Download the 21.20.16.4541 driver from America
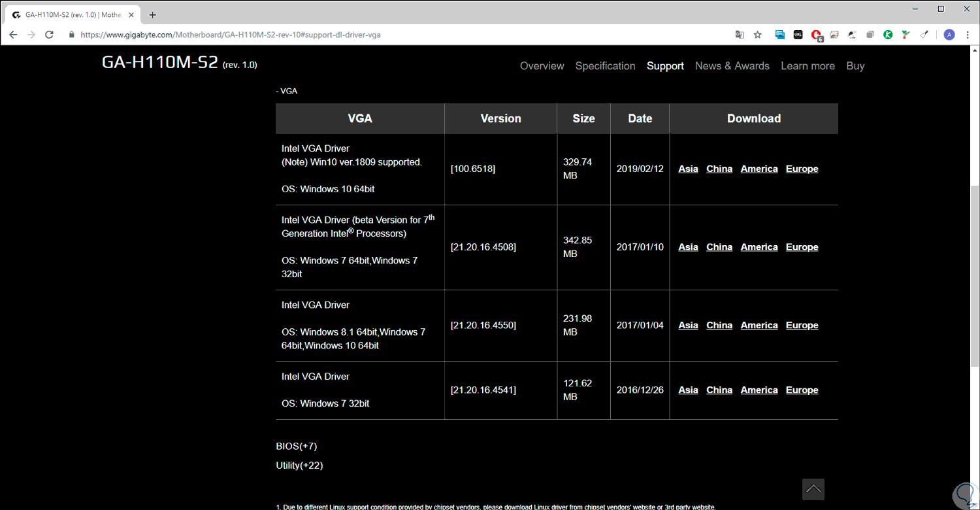 tap(759, 390)
